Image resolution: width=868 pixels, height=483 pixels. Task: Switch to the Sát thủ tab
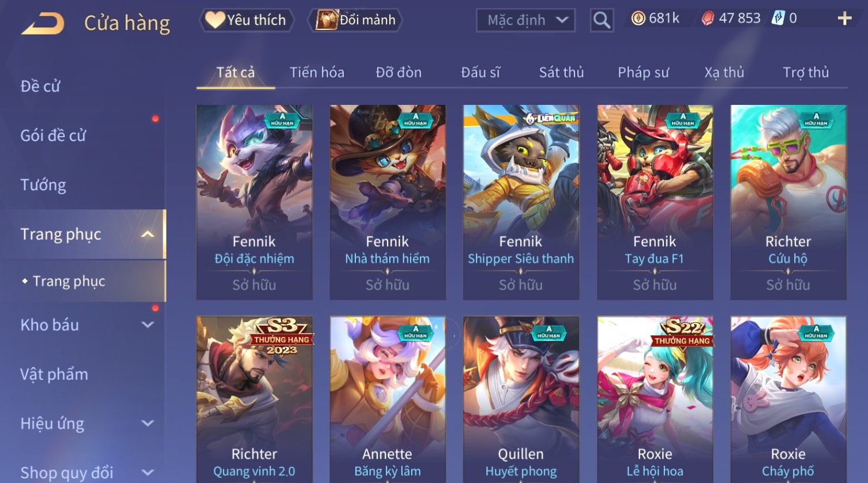click(561, 73)
